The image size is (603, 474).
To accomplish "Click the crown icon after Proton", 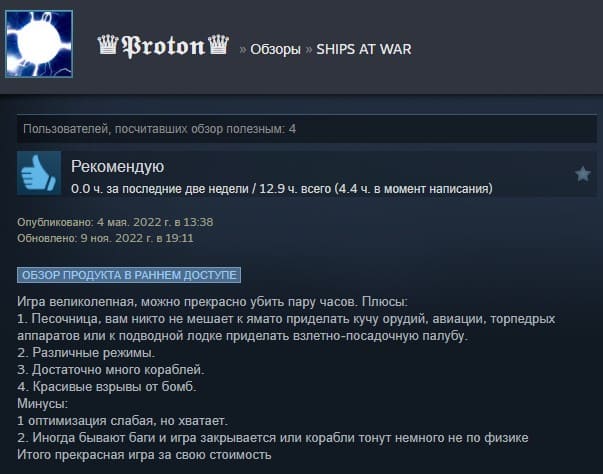I will [x=219, y=45].
